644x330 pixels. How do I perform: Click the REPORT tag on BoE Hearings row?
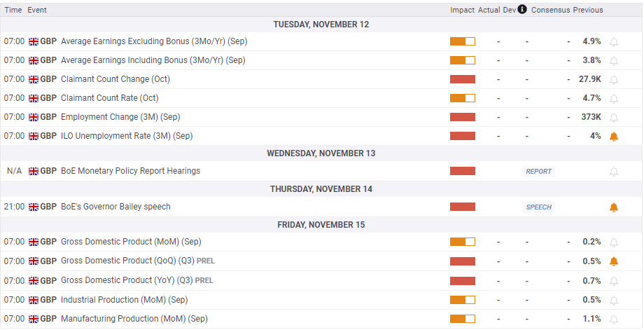coord(538,171)
